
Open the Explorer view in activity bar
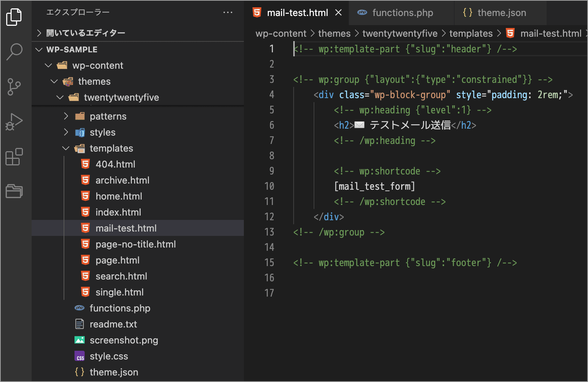tap(14, 17)
